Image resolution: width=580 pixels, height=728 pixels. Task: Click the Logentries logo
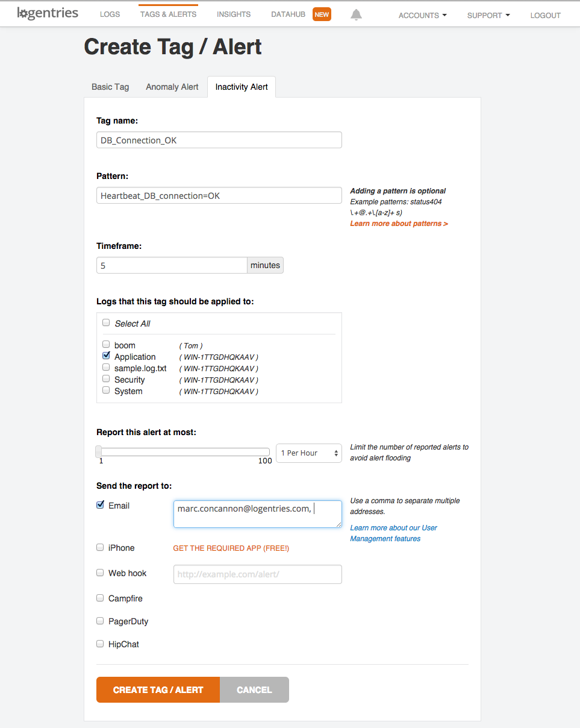pyautogui.click(x=48, y=13)
